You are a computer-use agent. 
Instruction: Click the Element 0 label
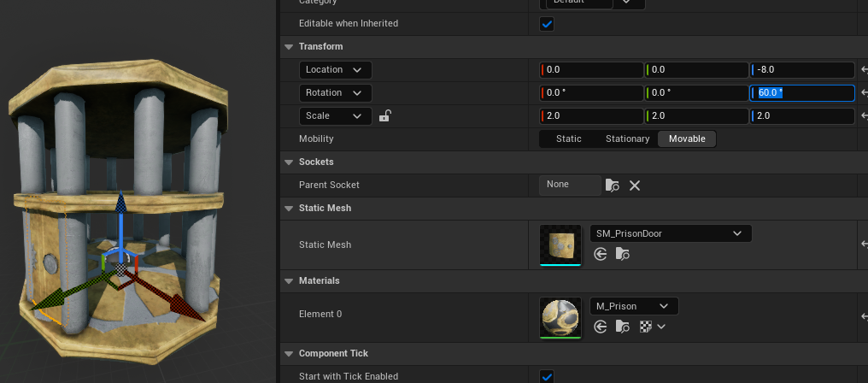click(320, 315)
